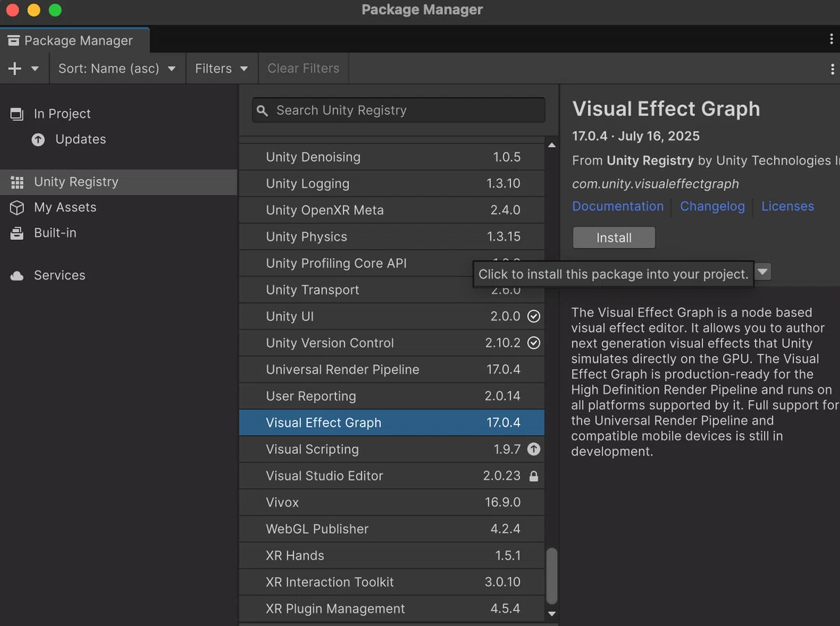
Task: Click the Clear Filters button
Action: (x=303, y=69)
